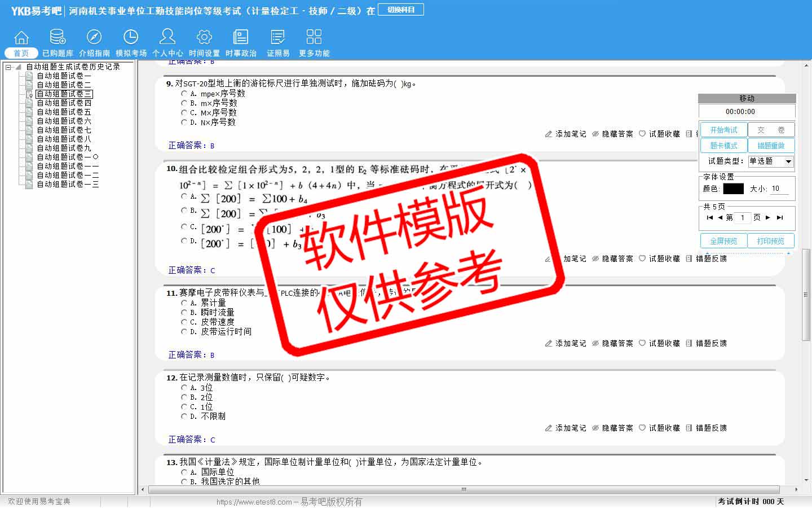Click the 错题重做 button
The width and height of the screenshot is (812, 508).
click(771, 146)
